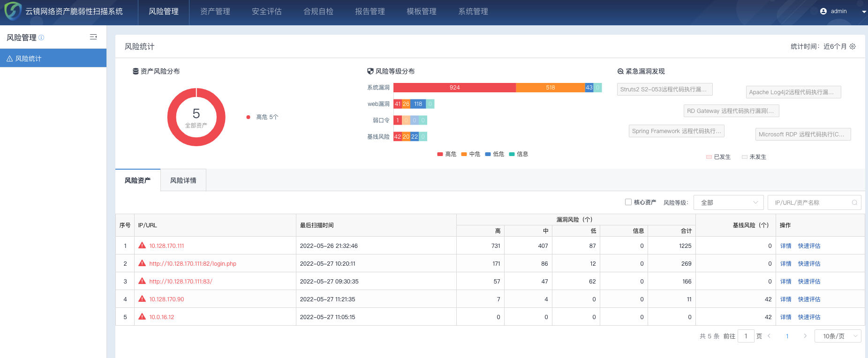Click Apache Log4j2 vulnerability tag
868x358 pixels.
coord(793,92)
